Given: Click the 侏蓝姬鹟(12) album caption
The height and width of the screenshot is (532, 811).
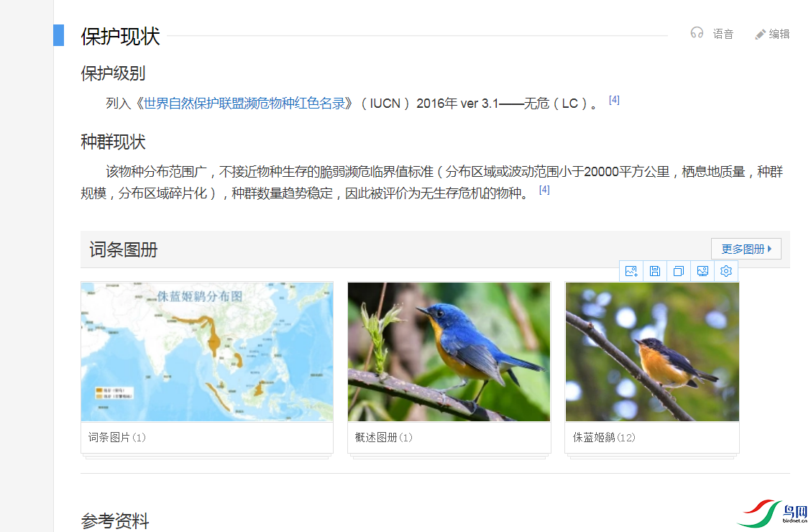Looking at the screenshot, I should [604, 437].
